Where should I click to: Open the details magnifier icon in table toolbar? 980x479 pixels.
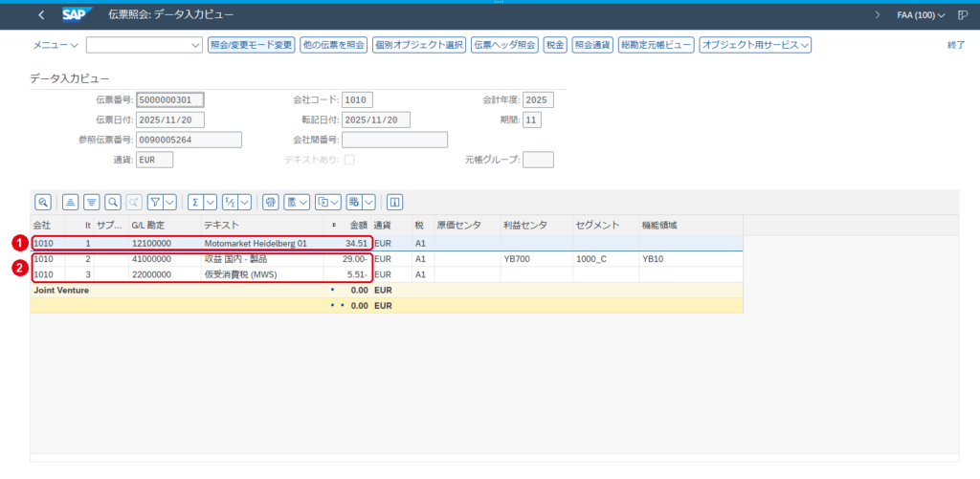[x=42, y=202]
